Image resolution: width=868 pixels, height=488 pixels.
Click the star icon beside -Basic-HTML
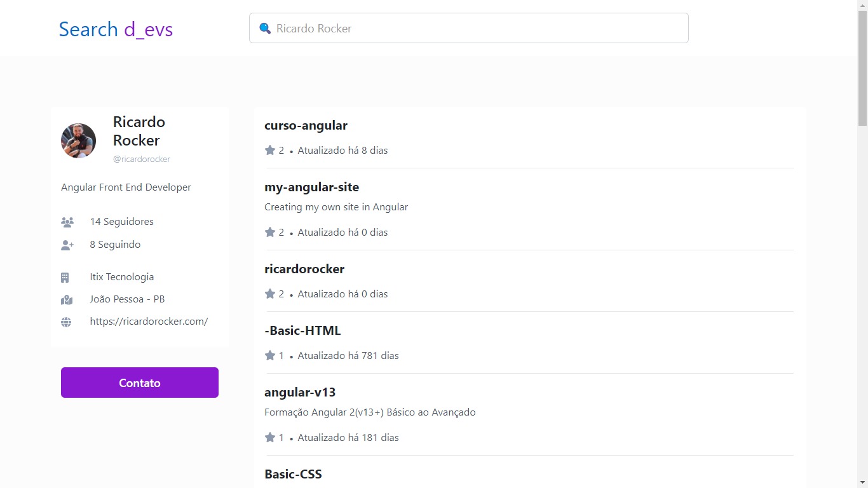coord(269,355)
